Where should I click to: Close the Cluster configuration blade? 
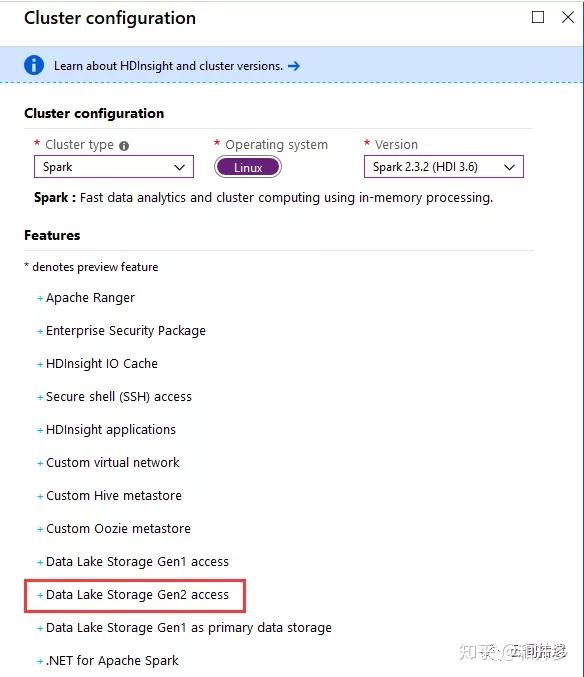click(x=568, y=17)
